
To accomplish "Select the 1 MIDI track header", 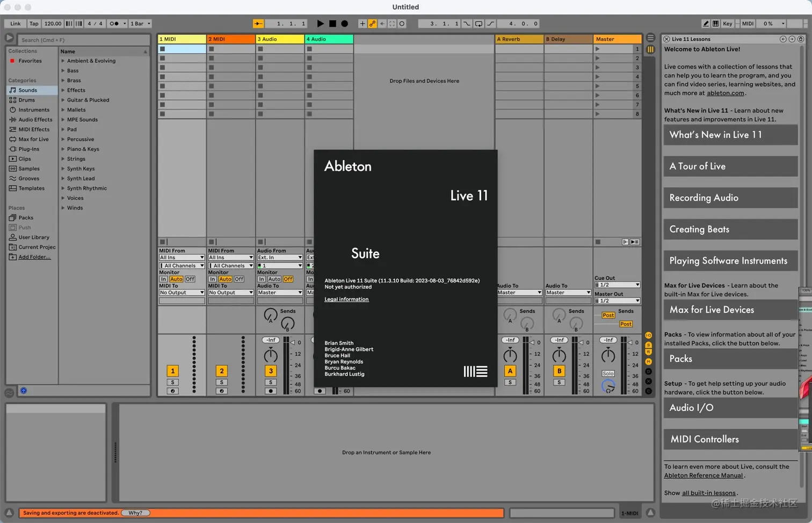I will point(182,39).
